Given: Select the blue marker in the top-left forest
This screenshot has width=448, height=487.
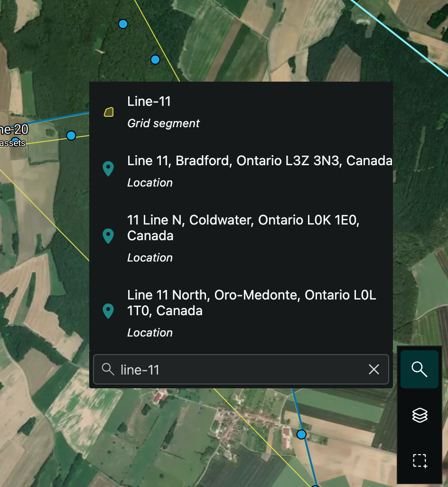Looking at the screenshot, I should (x=123, y=24).
